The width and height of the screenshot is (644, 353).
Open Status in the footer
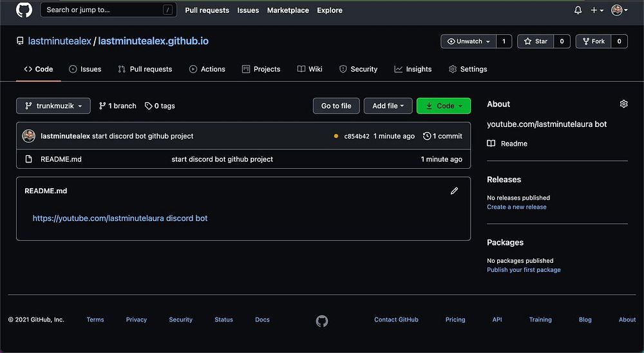(224, 320)
